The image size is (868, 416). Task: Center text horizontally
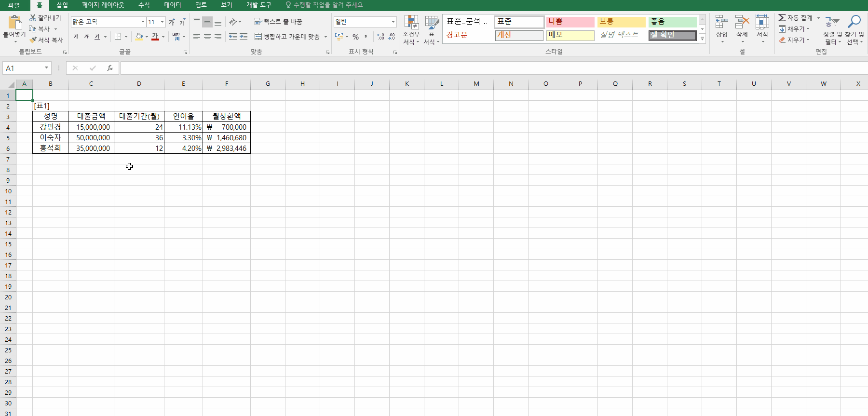pyautogui.click(x=207, y=37)
